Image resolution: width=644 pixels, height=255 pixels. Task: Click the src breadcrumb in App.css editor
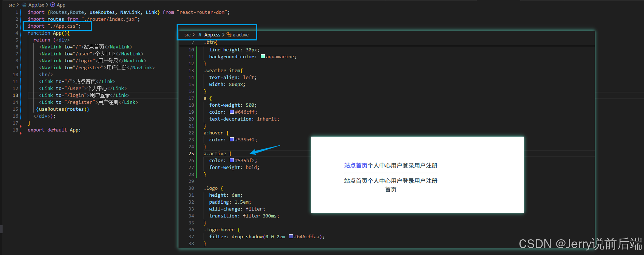click(x=188, y=35)
